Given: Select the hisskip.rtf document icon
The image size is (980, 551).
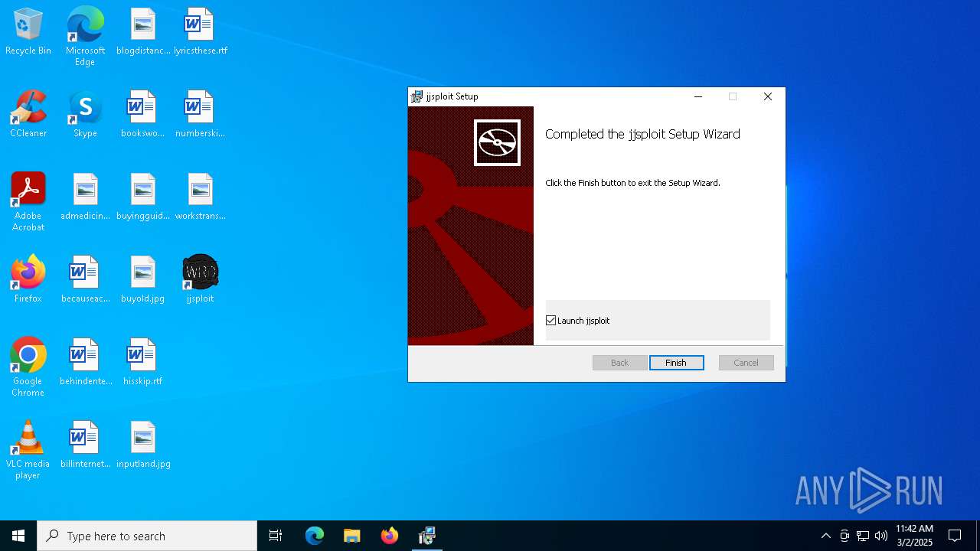Looking at the screenshot, I should [x=143, y=363].
